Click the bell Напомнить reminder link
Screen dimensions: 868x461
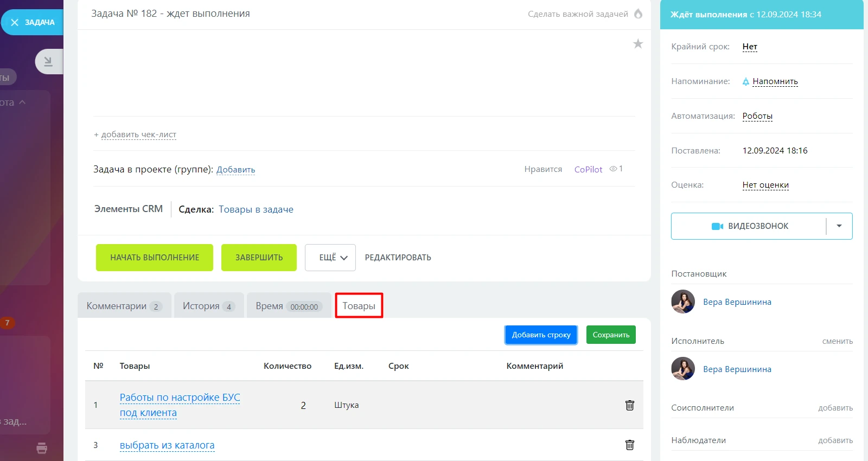[770, 81]
